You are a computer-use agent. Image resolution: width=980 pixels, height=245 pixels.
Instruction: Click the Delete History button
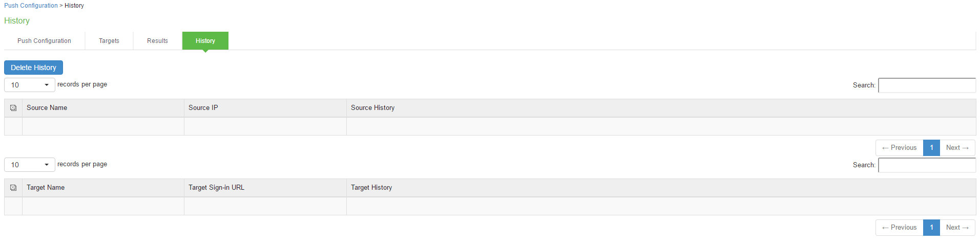[33, 68]
